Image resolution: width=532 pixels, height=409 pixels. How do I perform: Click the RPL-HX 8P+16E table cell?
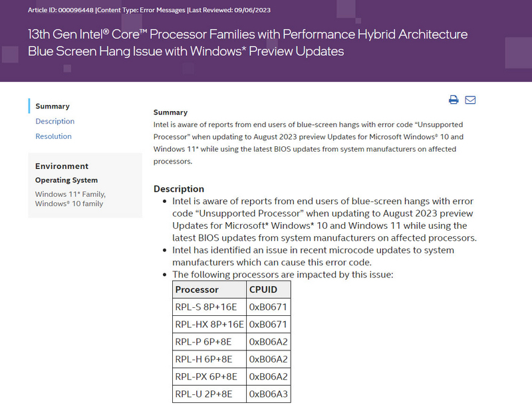(209, 324)
